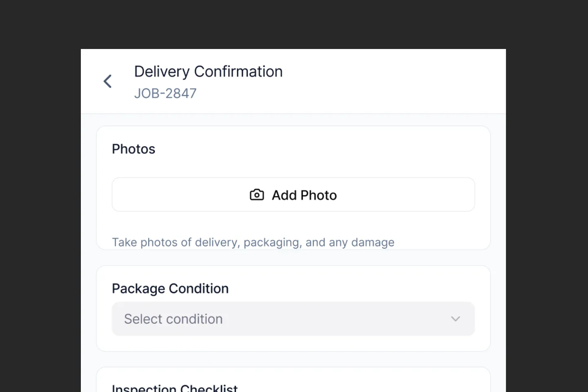Image resolution: width=588 pixels, height=392 pixels.
Task: Tap the "Add Photo" text label
Action: 304,195
